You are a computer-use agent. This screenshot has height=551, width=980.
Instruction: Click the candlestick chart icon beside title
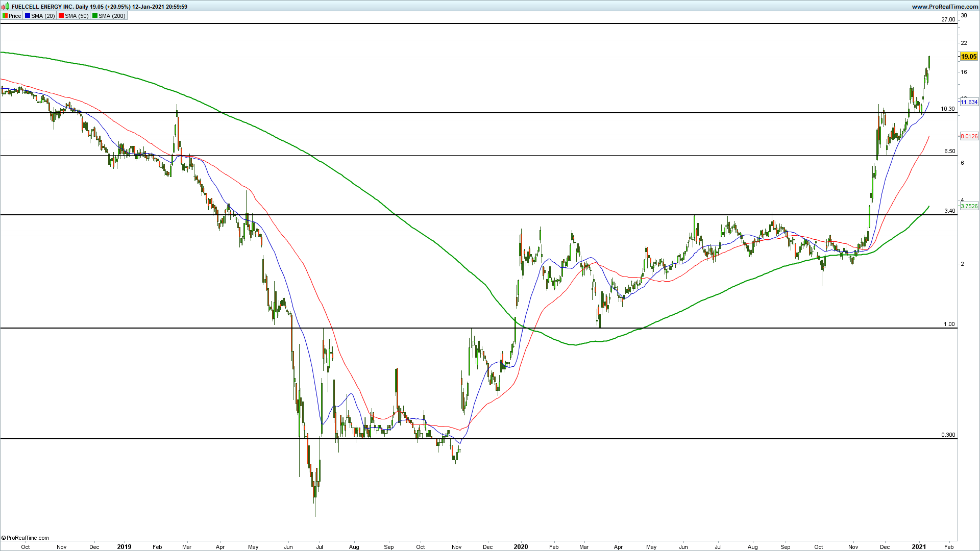[x=6, y=7]
